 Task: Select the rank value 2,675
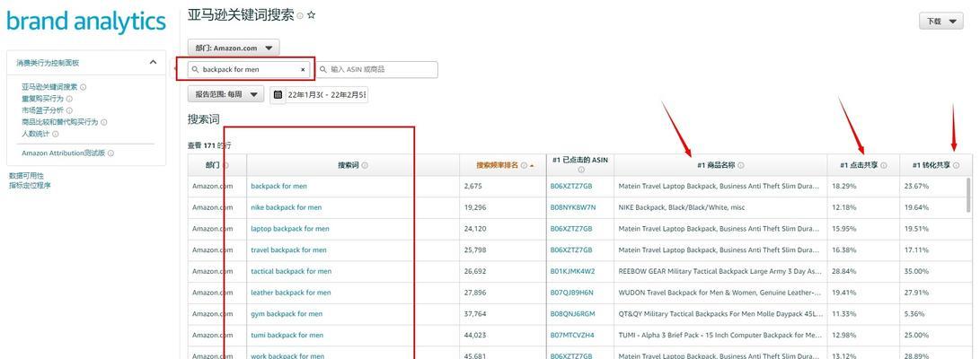pyautogui.click(x=473, y=186)
